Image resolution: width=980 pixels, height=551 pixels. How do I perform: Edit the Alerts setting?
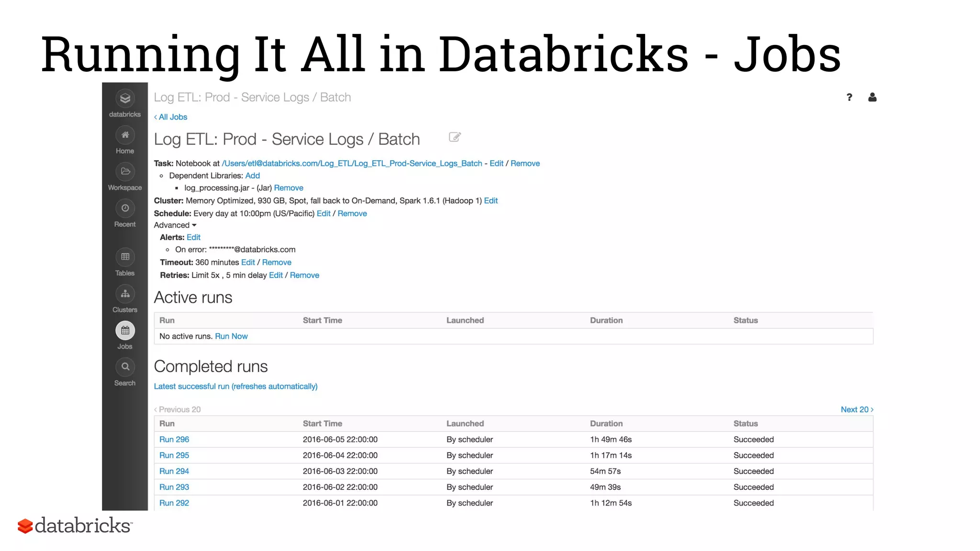(193, 238)
